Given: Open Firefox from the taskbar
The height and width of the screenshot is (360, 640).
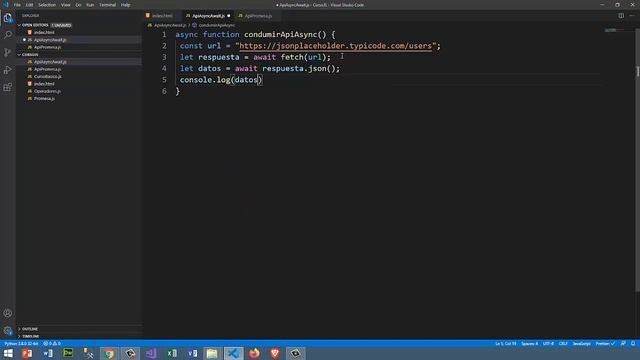Looking at the screenshot, I should [x=254, y=353].
